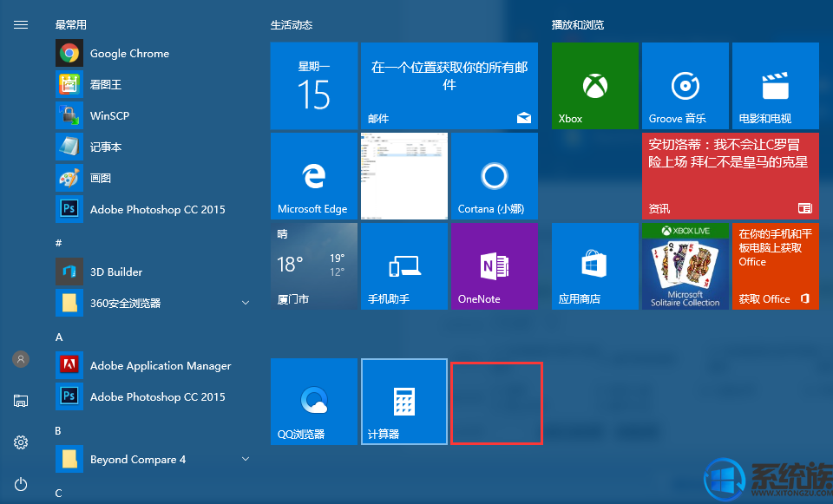Viewport: 833px width, 504px height.
Task: Open Settings gear icon
Action: pos(21,442)
